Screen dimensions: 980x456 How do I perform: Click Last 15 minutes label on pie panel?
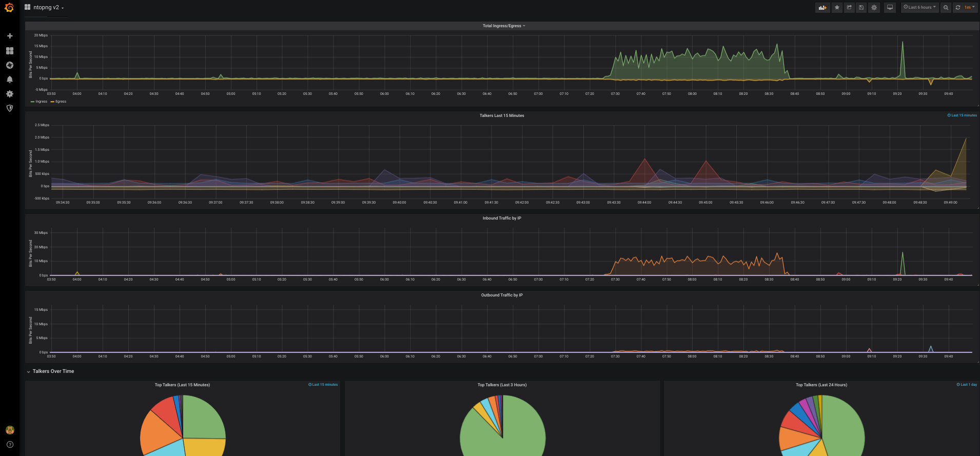coord(323,385)
